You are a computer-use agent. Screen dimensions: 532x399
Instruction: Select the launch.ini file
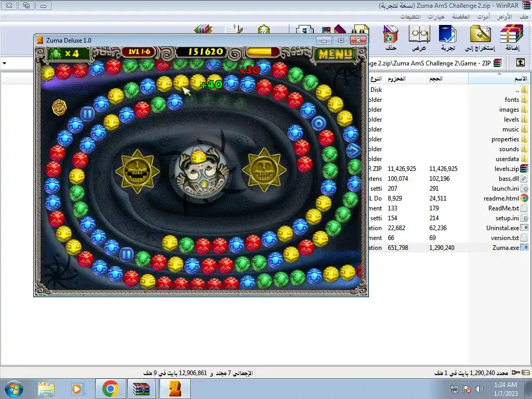(449, 188)
